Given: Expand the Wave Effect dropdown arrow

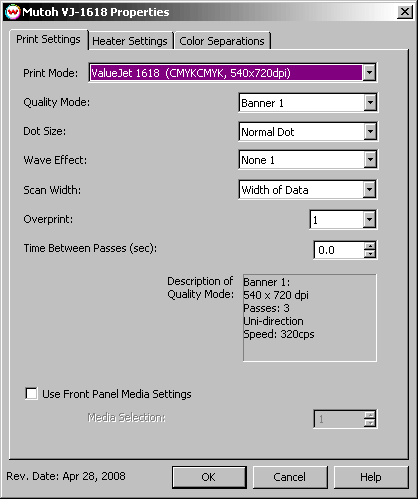Looking at the screenshot, I should (370, 160).
